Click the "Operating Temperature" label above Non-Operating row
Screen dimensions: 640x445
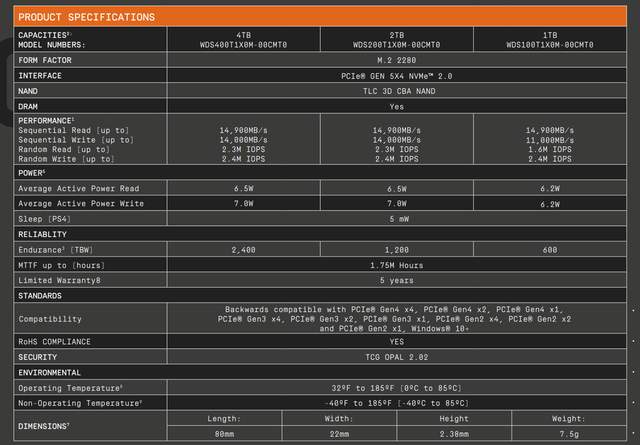(x=70, y=388)
